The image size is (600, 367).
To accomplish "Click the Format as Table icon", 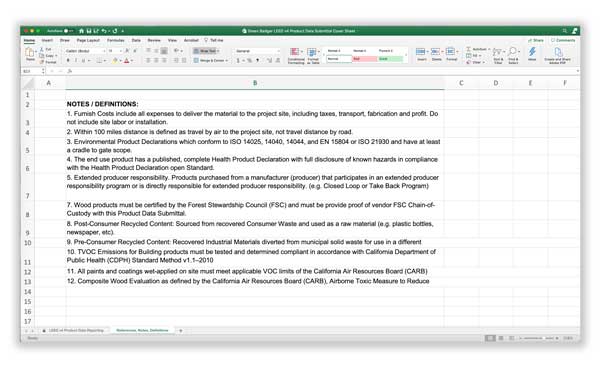I will pyautogui.click(x=313, y=55).
